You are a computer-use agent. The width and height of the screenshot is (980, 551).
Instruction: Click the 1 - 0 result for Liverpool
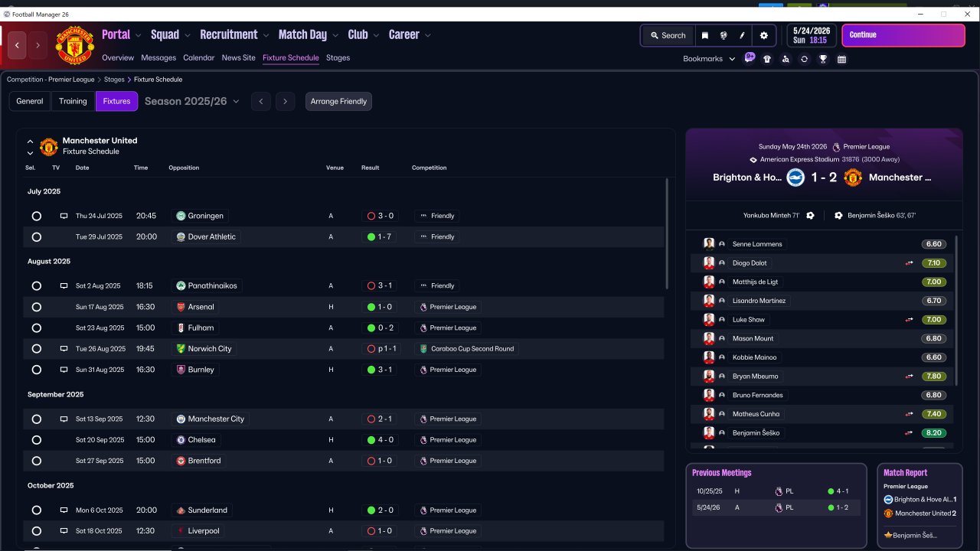380,531
